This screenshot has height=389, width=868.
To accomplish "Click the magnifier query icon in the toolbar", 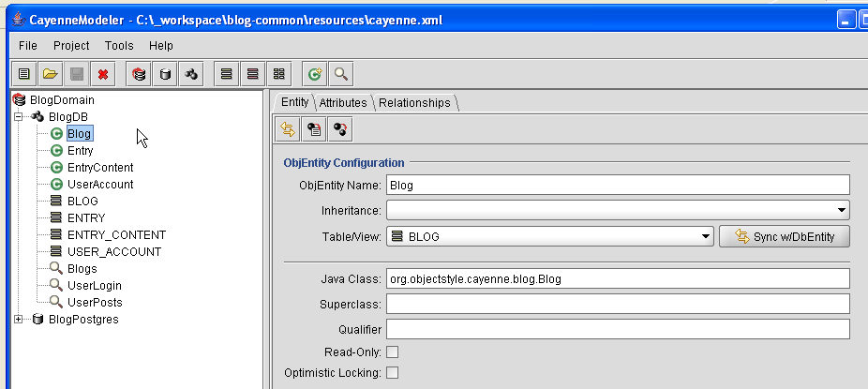I will (341, 74).
